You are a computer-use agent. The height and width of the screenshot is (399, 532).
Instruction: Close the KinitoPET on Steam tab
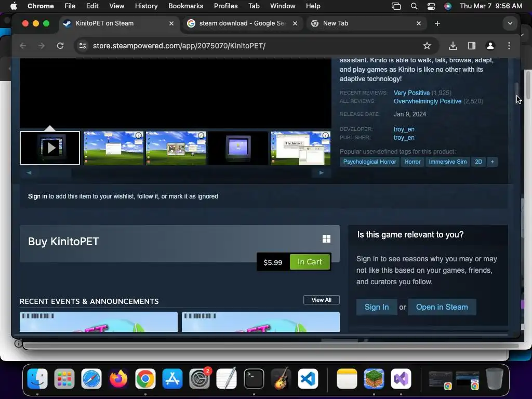point(171,23)
